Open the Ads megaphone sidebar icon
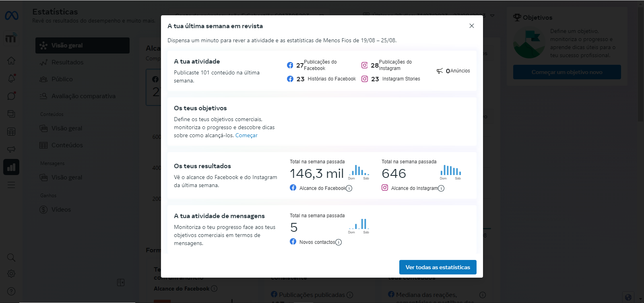644x303 pixels. click(x=11, y=149)
